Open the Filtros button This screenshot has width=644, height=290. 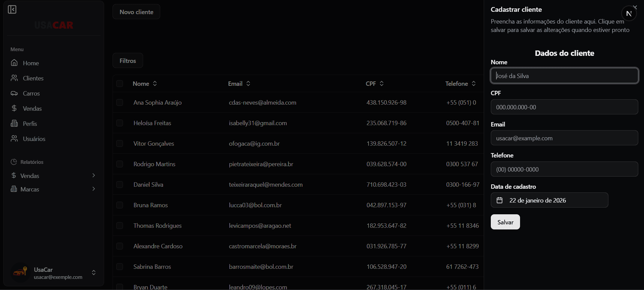128,61
